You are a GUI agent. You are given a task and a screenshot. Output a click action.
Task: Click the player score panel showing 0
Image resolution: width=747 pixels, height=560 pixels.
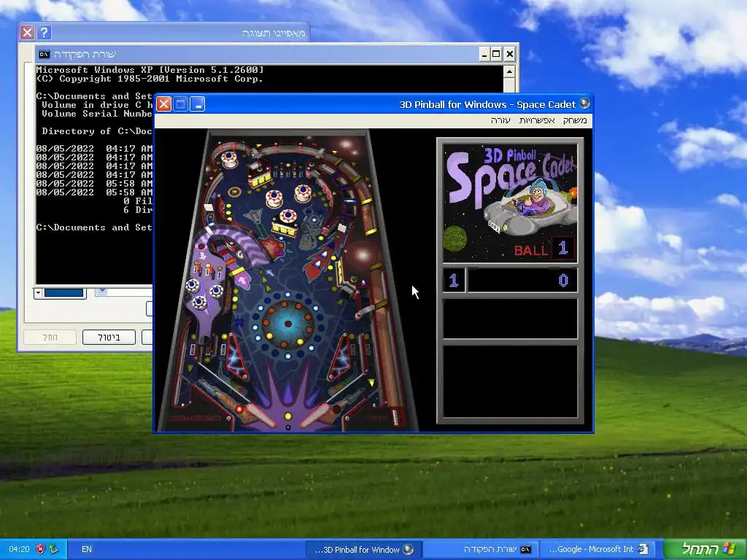coord(522,280)
